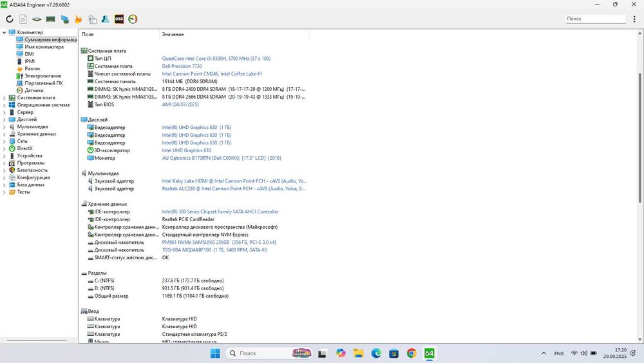Image resolution: width=644 pixels, height=363 pixels.
Task: Click the scroll-down arrow in details pane
Action: point(640,339)
